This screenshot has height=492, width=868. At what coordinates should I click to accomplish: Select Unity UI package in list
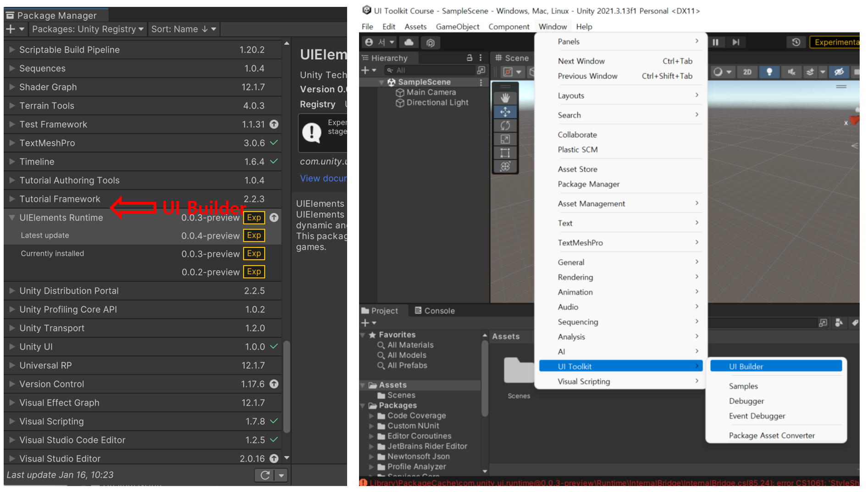coord(143,347)
